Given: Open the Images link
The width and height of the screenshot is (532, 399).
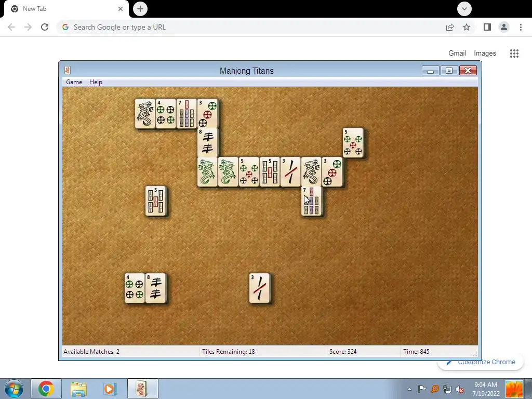Looking at the screenshot, I should pyautogui.click(x=485, y=54).
